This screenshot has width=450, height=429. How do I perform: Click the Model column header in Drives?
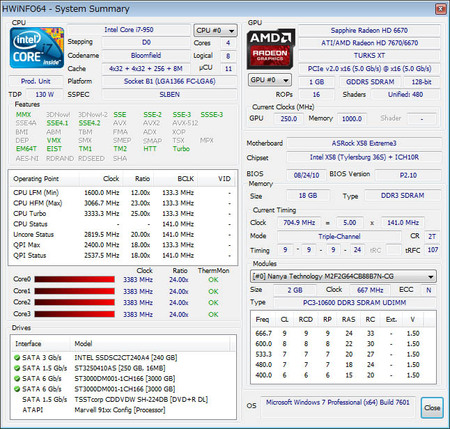click(150, 344)
